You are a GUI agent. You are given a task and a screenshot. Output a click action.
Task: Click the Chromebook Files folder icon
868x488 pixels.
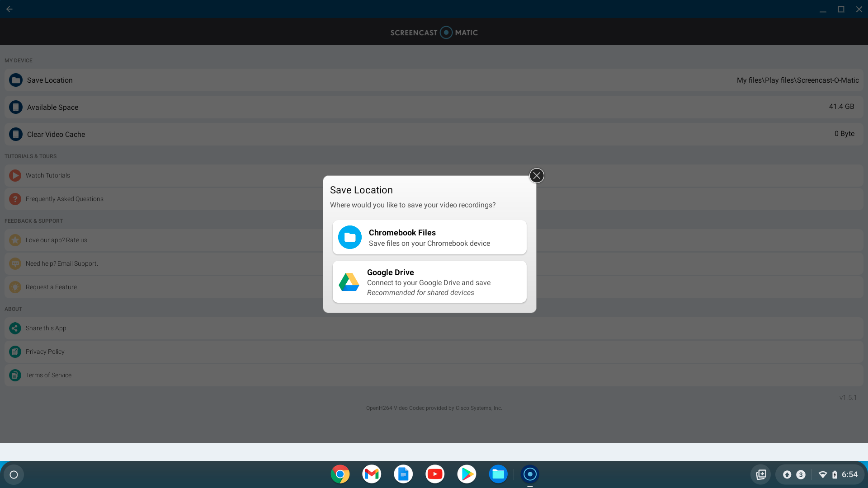[x=350, y=237]
